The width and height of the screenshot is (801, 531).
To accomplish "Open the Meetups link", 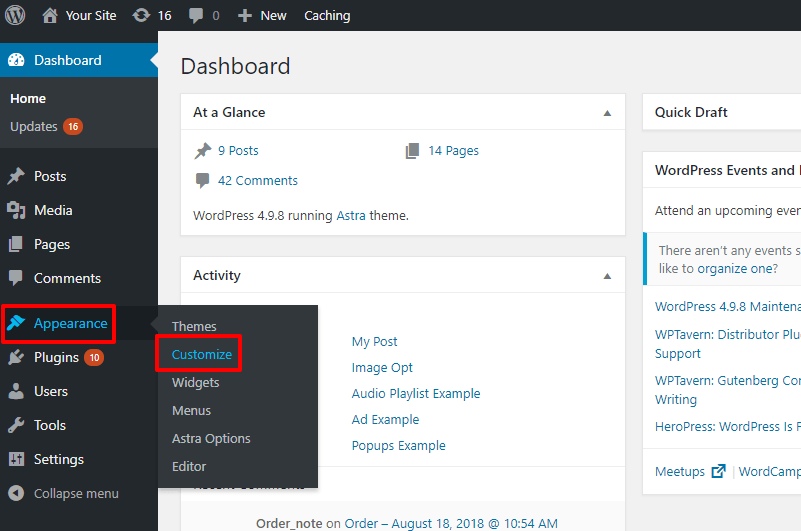I will (680, 471).
